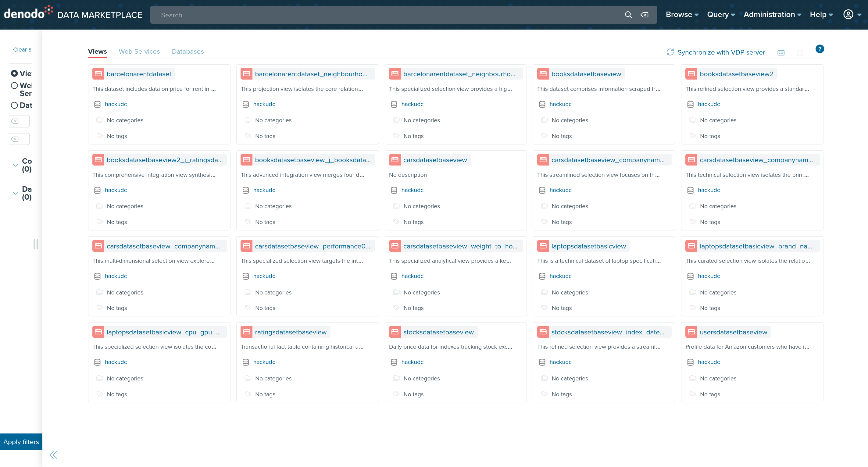Viewport: 868px width, 467px height.
Task: Click the Apply filters button
Action: 21,442
